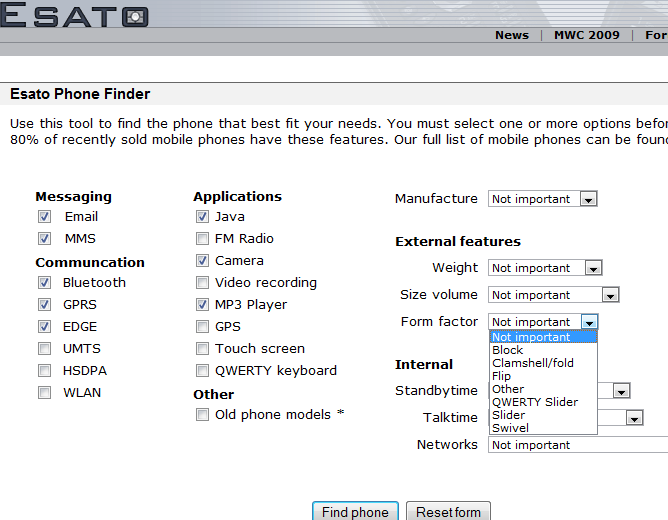Uncheck the MMS checkbox
The height and width of the screenshot is (520, 668).
click(44, 238)
